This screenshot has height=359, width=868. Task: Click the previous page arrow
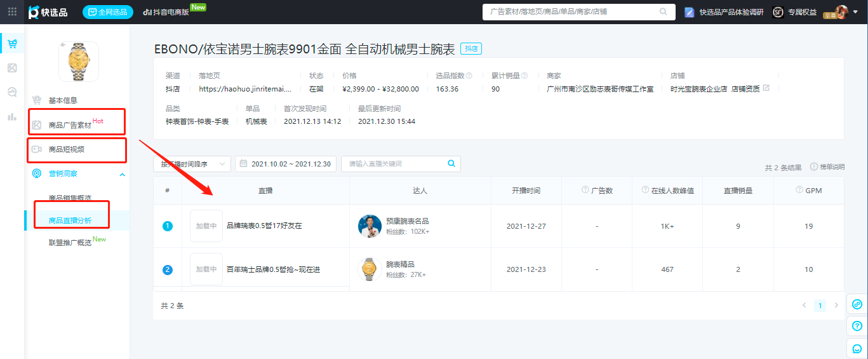tap(804, 306)
